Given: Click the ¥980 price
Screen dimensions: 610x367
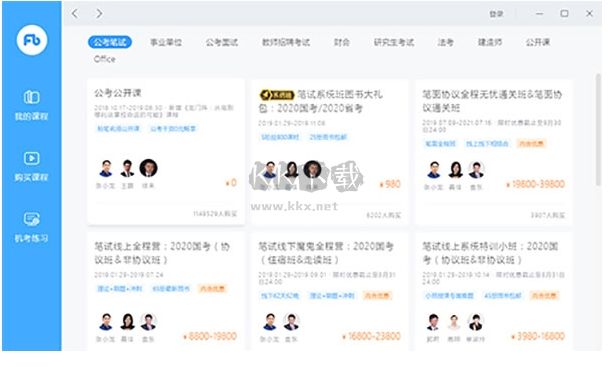Looking at the screenshot, I should coord(390,184).
